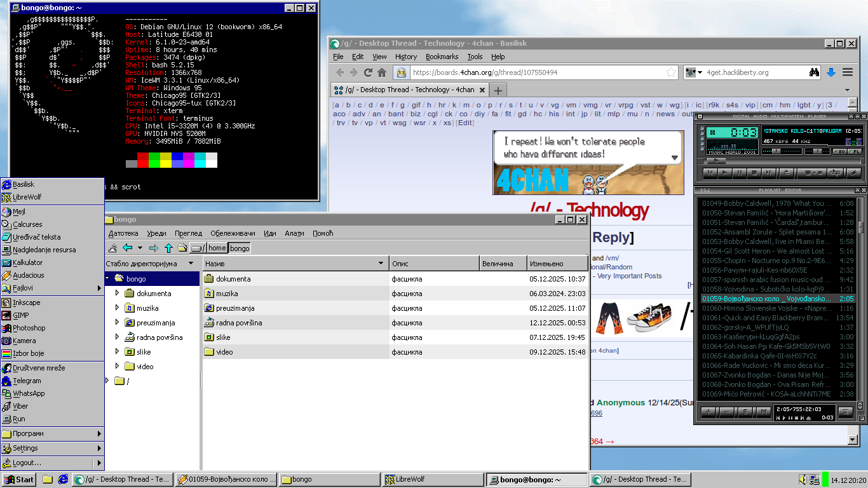Select the slike folder in file list
The height and width of the screenshot is (488, 868).
click(x=395, y=337)
